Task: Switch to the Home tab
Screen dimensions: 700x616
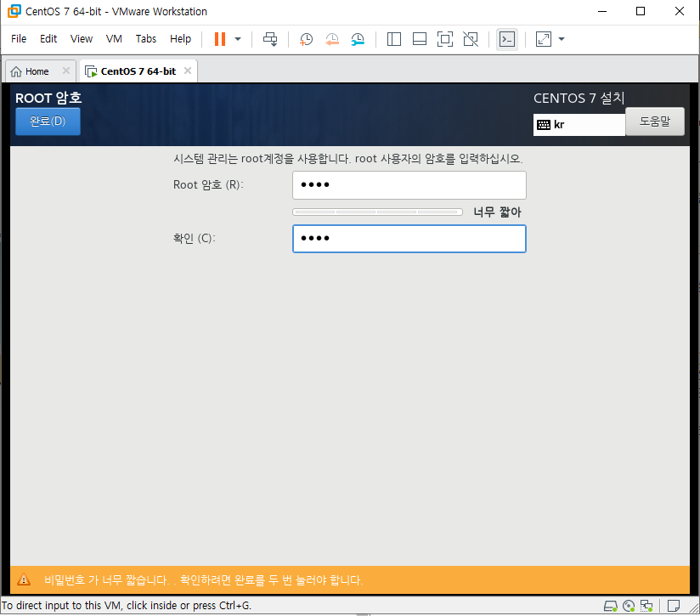Action: pyautogui.click(x=37, y=71)
